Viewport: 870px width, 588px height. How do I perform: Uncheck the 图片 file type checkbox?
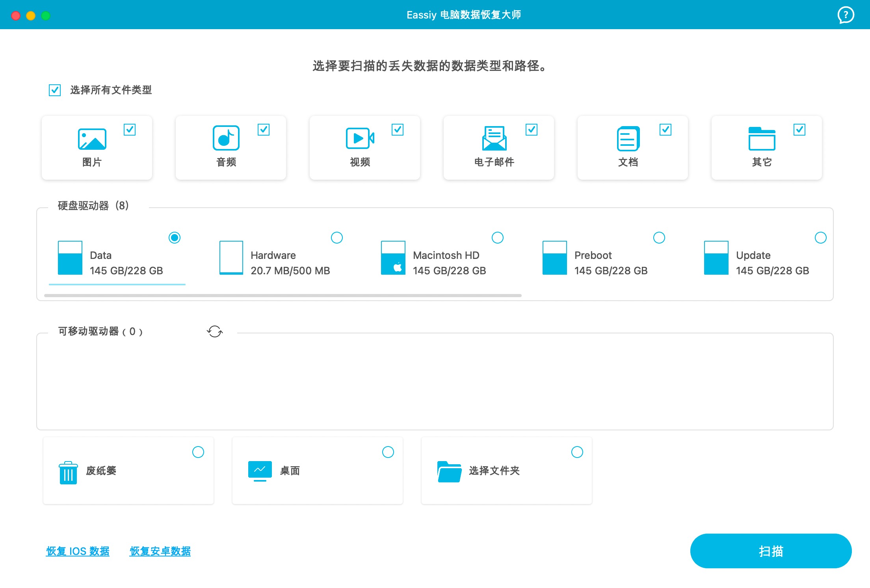tap(130, 130)
